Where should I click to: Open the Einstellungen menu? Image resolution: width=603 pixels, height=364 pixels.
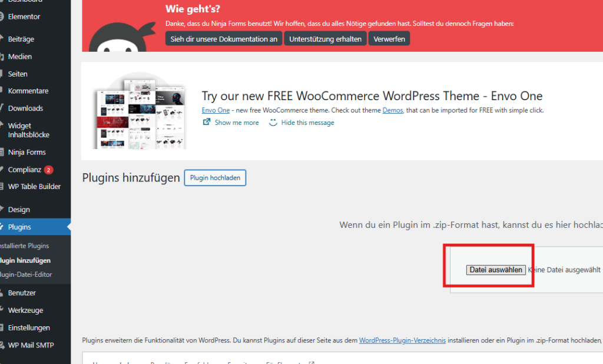tap(29, 327)
